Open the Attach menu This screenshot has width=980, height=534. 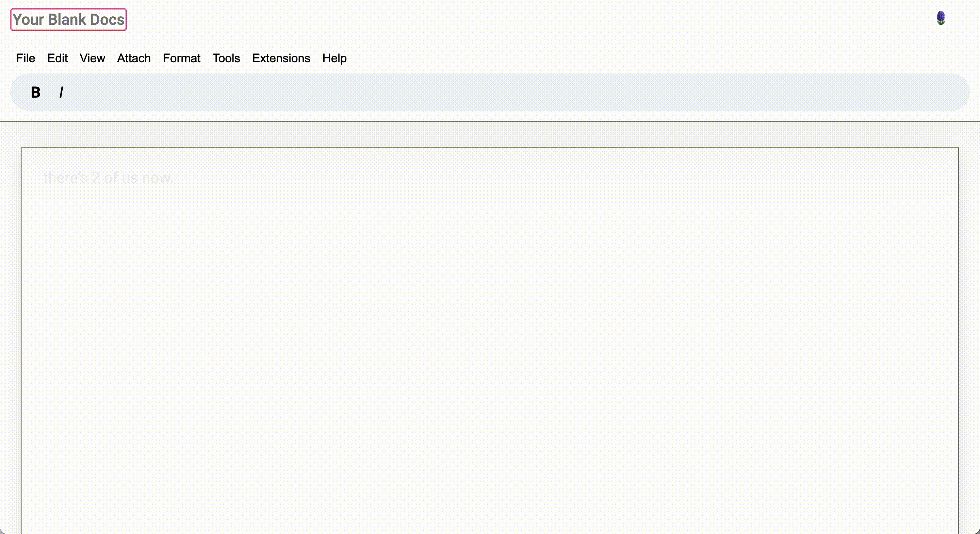pyautogui.click(x=134, y=58)
